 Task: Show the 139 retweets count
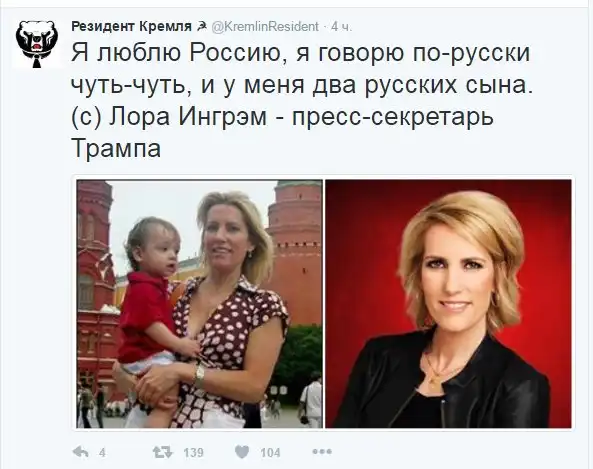pyautogui.click(x=194, y=452)
